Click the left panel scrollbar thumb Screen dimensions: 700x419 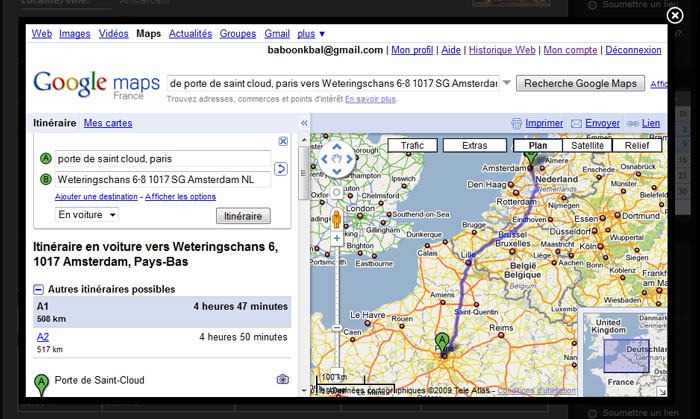304,173
